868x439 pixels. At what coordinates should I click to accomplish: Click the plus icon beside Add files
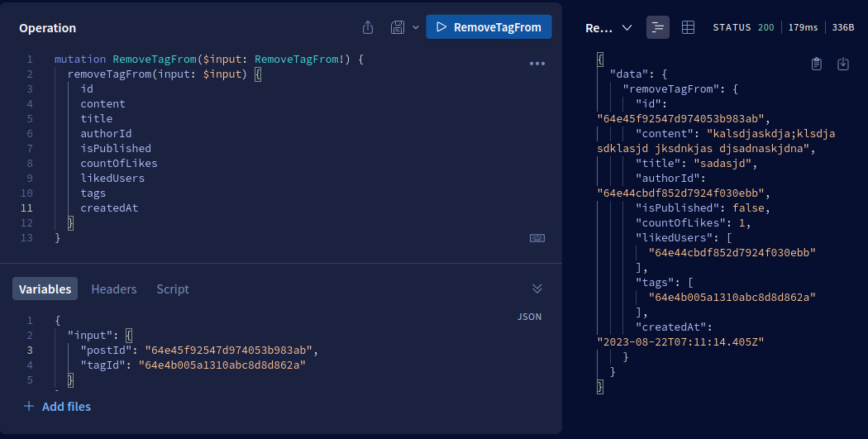pyautogui.click(x=29, y=406)
